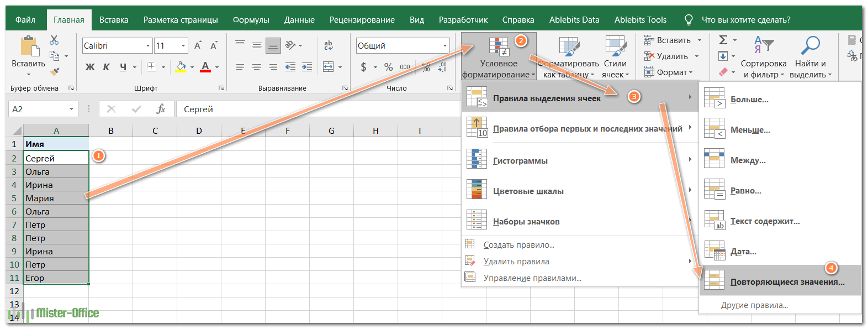Toggle Bold formatting (Ж)
Image resolution: width=868 pixels, height=329 pixels.
pyautogui.click(x=90, y=67)
